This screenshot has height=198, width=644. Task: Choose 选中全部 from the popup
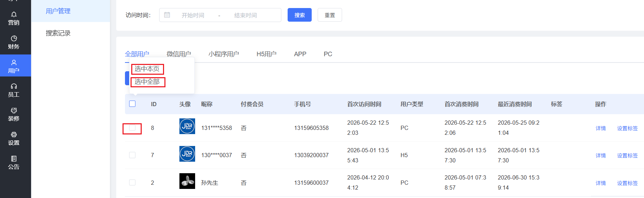(x=147, y=82)
